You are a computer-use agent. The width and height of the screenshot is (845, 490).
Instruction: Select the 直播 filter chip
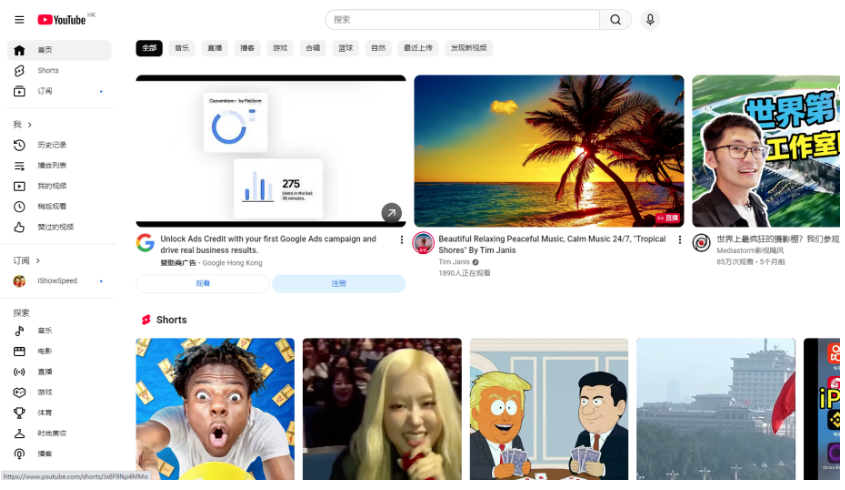[215, 48]
